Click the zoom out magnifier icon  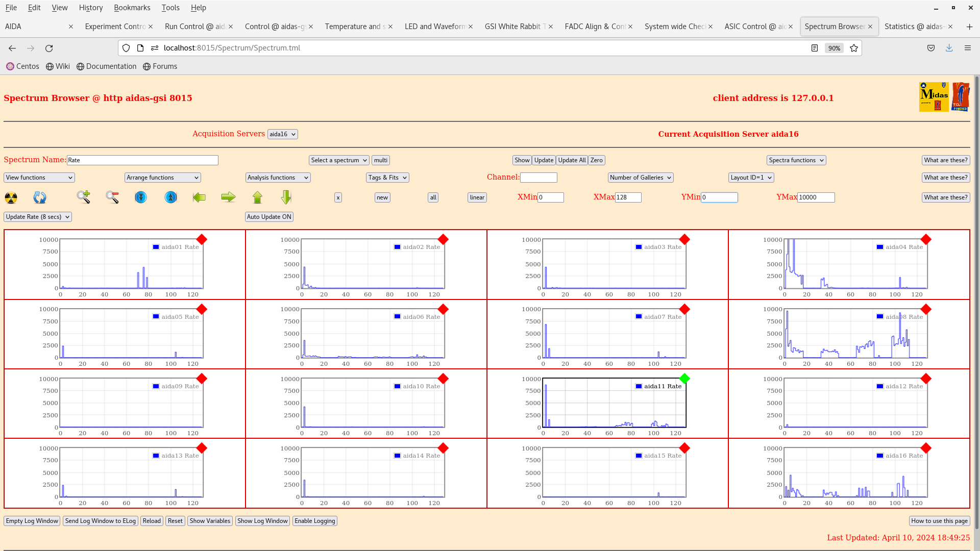112,197
